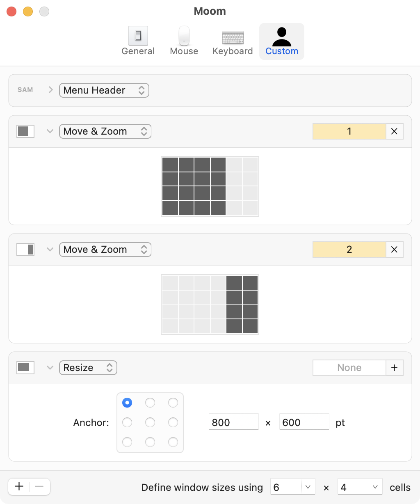
Task: Open the Keyboard preferences tab
Action: (x=233, y=41)
